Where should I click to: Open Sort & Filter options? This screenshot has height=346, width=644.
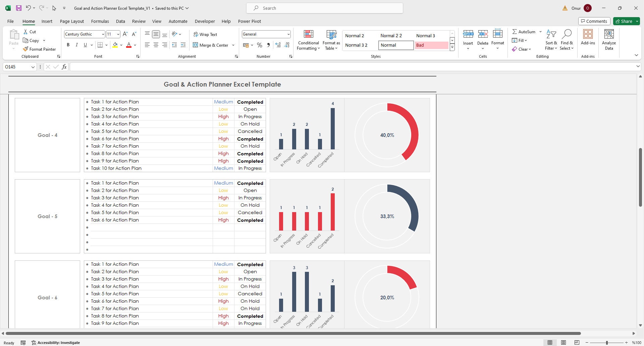551,39
